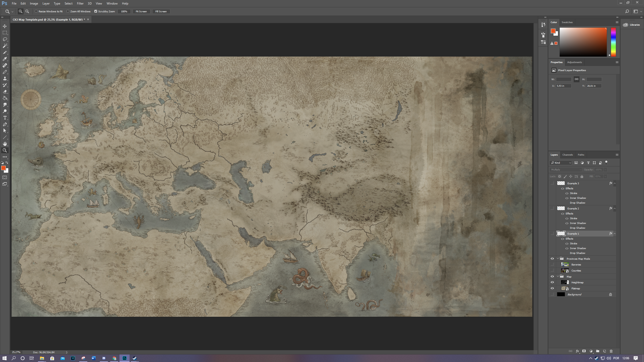Pick a hue on the color slider
The width and height of the screenshot is (644, 362).
click(x=614, y=42)
